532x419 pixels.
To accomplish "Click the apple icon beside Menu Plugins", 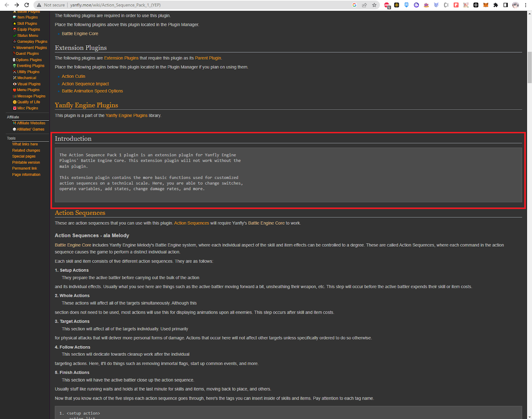I will [15, 90].
